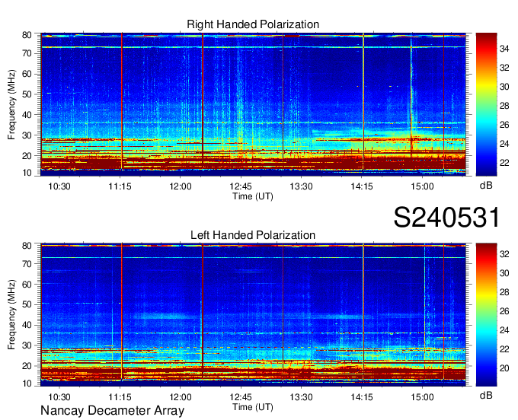Click the left-handed plot's color scale bar
518x420 pixels.
point(486,315)
